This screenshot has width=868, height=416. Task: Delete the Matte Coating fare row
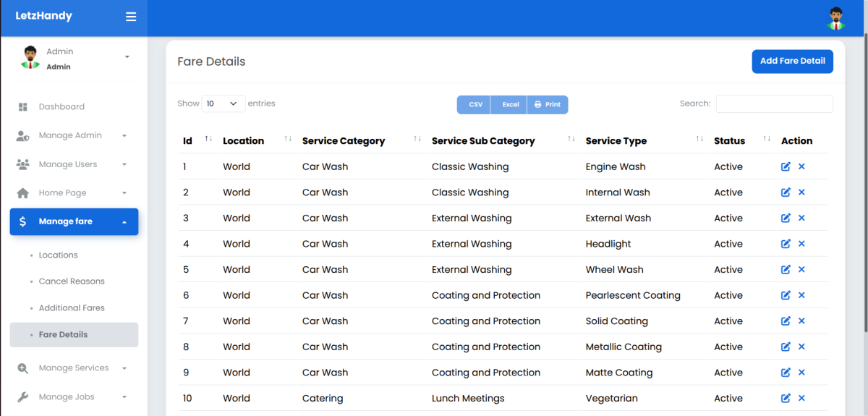click(x=801, y=373)
